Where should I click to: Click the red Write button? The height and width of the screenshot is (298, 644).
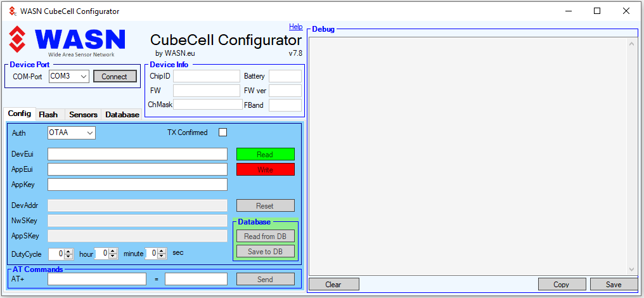tap(266, 169)
